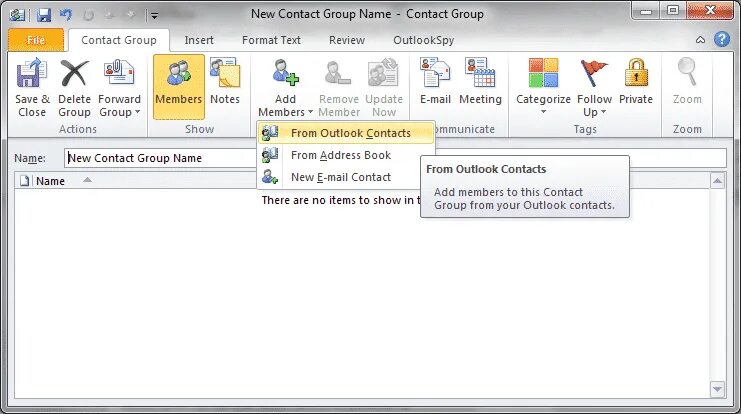Click the Undo arrow in quick access toolbar
The width and height of the screenshot is (741, 414).
pos(66,15)
